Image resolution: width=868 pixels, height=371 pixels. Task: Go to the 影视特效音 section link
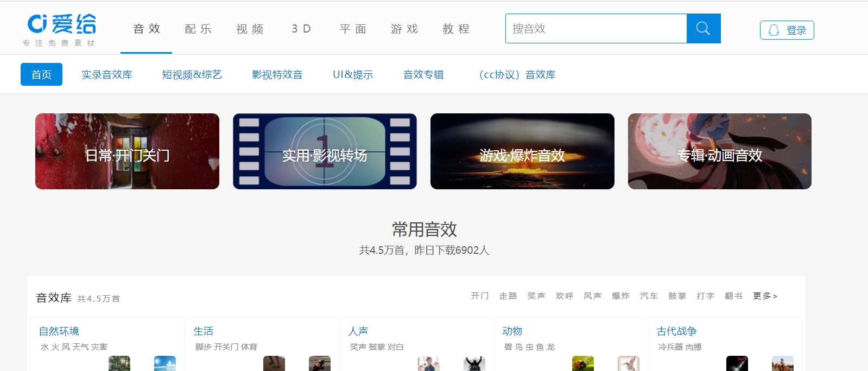pos(277,75)
